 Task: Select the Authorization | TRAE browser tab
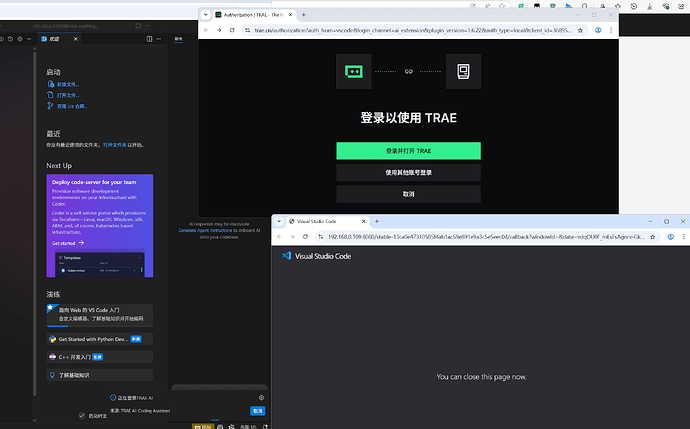click(254, 15)
